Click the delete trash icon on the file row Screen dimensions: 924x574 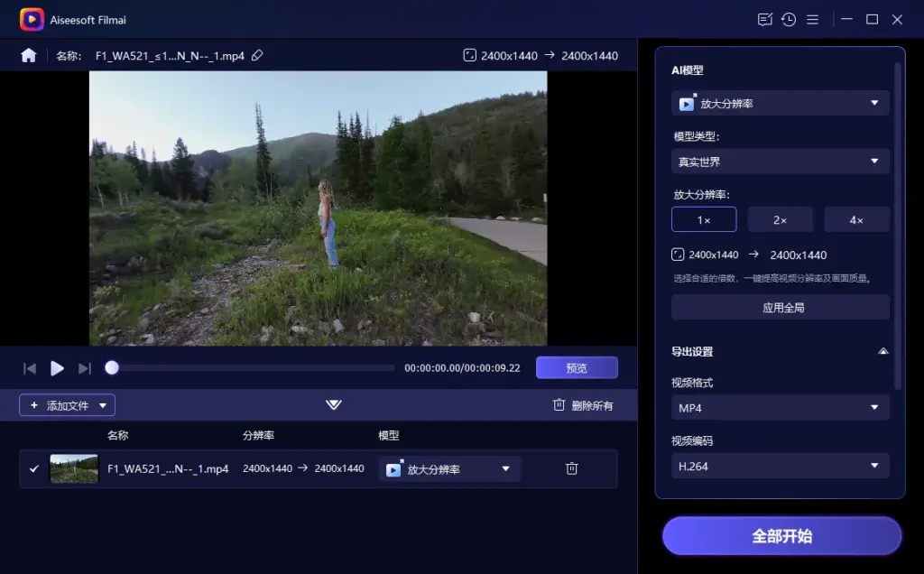571,468
